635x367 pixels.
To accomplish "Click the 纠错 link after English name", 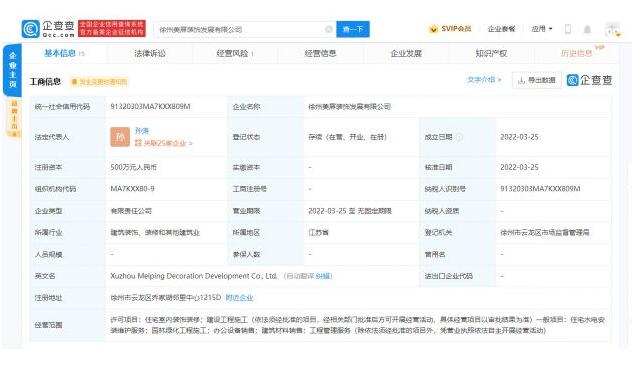I will 324,276.
